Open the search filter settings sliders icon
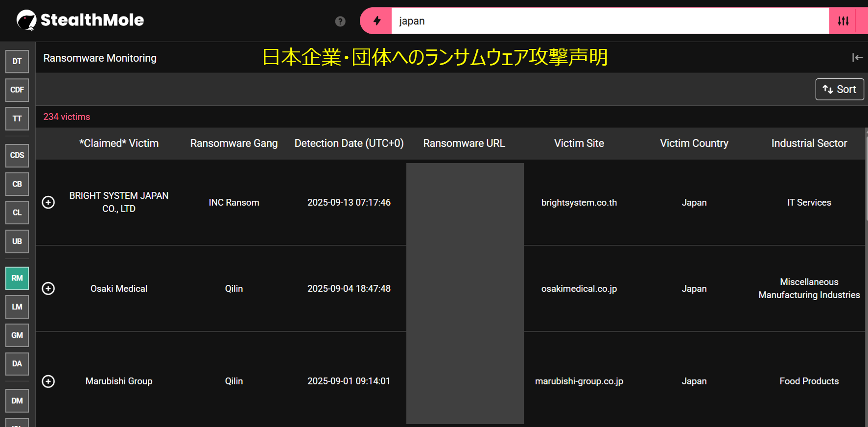 [843, 21]
